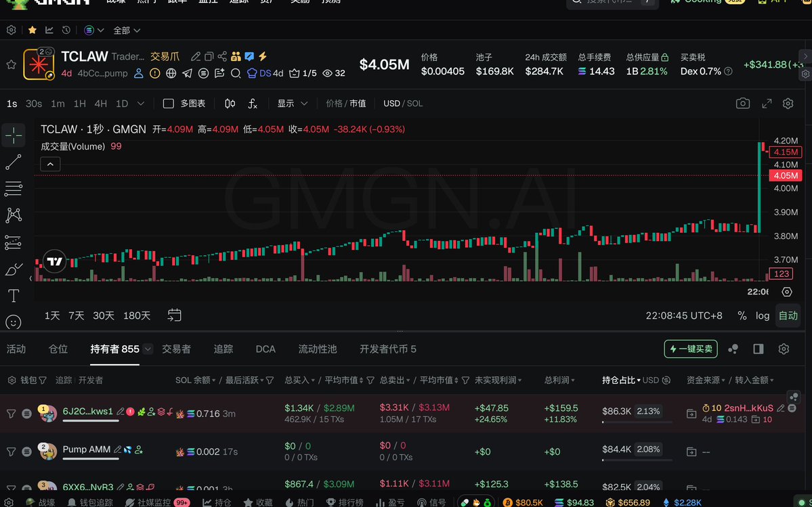Select the pattern drawing tool
The height and width of the screenshot is (507, 812).
[x=14, y=215]
